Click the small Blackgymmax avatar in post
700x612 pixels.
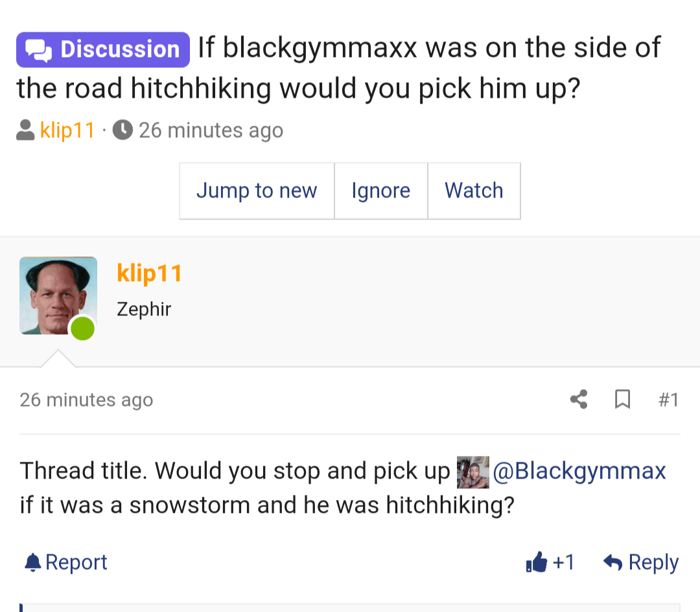pos(472,472)
